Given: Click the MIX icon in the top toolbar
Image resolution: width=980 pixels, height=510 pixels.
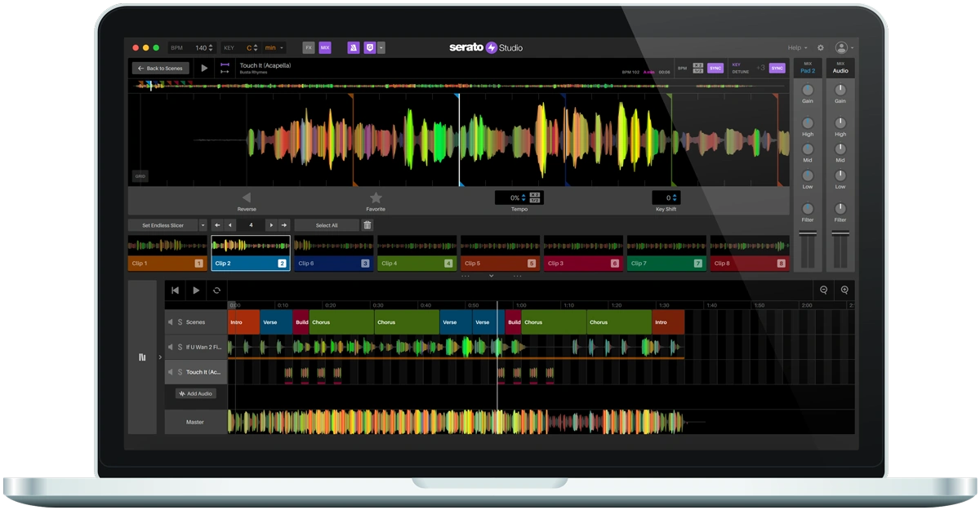Looking at the screenshot, I should (x=325, y=48).
